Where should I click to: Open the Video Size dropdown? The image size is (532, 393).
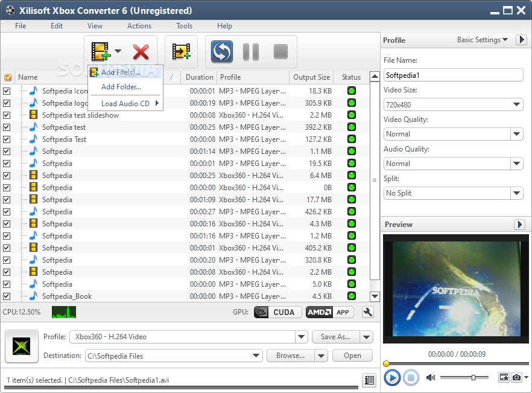tap(516, 104)
